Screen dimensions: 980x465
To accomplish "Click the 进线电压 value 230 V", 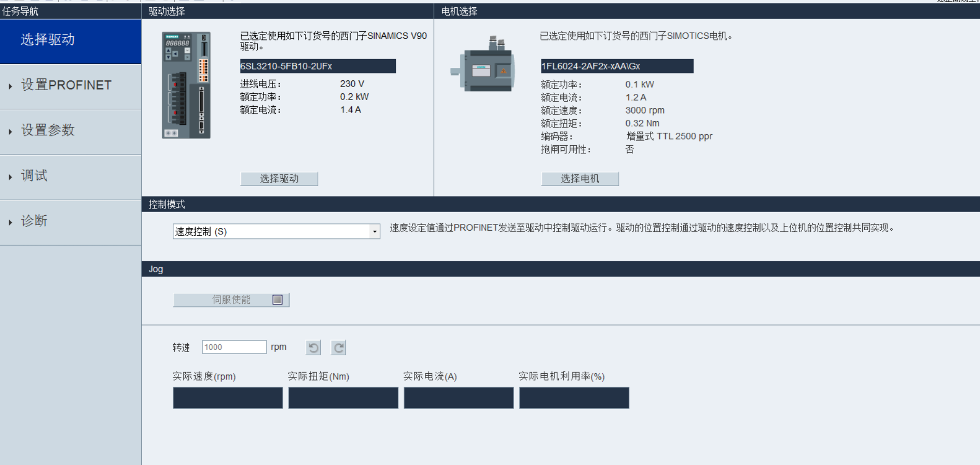I will click(352, 83).
